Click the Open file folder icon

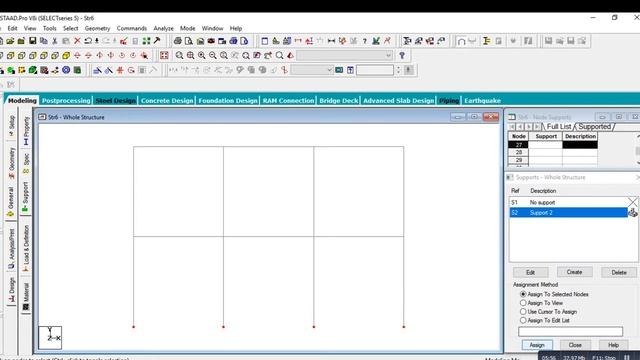coord(10,41)
